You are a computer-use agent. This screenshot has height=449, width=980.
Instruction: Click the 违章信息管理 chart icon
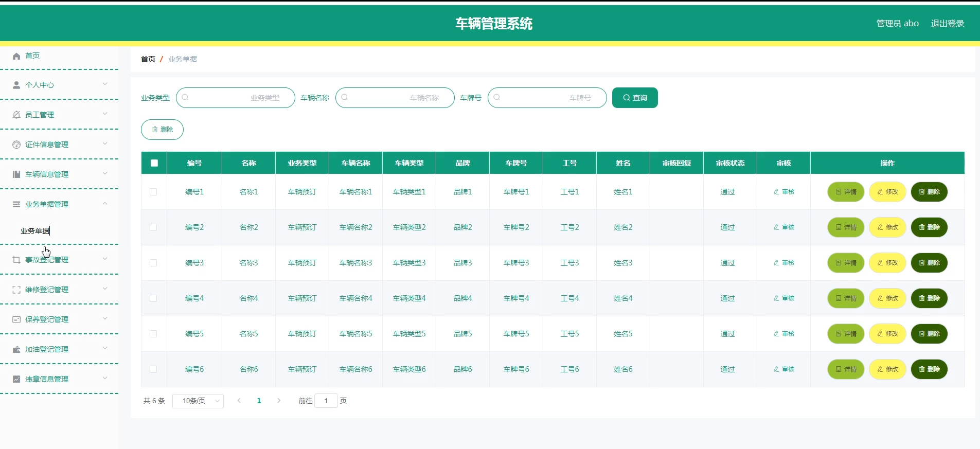click(16, 379)
